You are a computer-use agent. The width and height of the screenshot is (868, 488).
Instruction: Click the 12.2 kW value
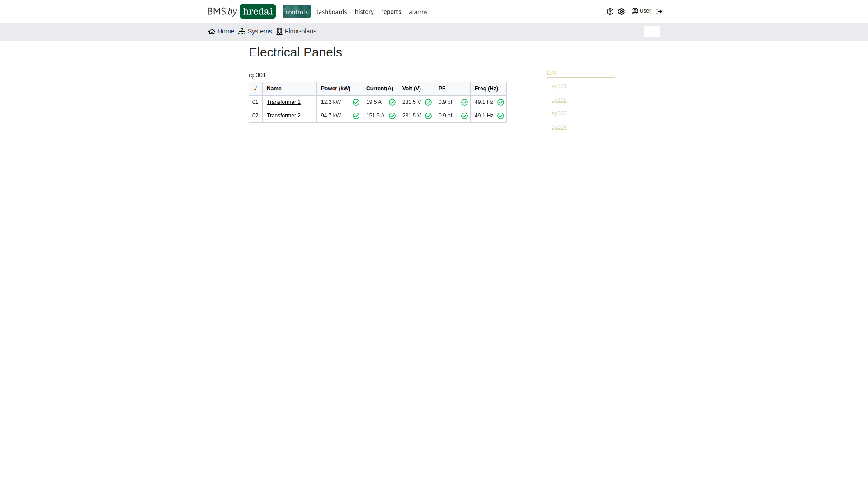[331, 102]
